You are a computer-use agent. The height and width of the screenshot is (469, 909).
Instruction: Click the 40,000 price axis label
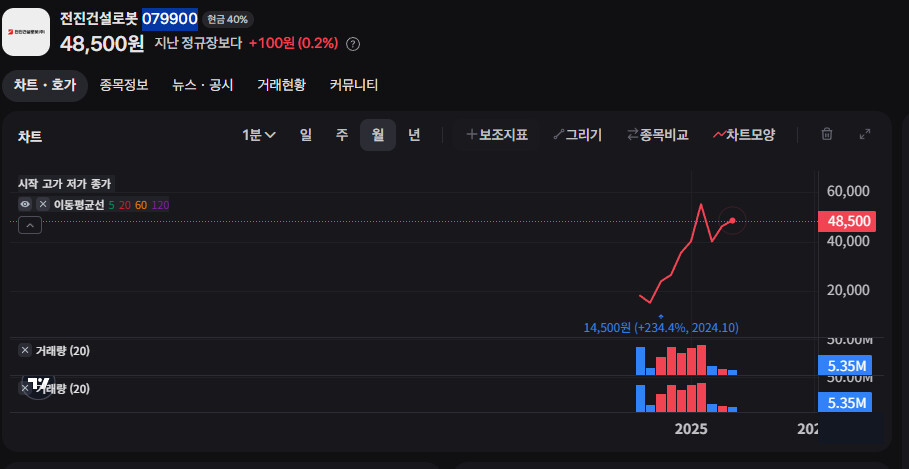pyautogui.click(x=846, y=241)
